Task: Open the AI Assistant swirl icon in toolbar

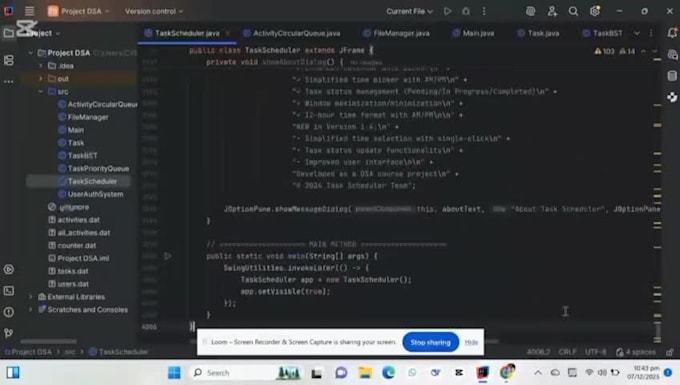Action: [530, 11]
